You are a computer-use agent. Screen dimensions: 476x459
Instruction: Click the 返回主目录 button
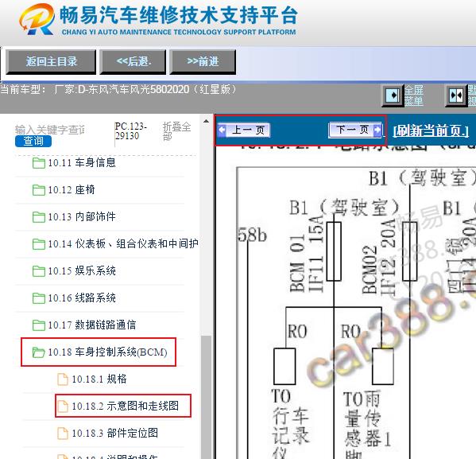(51, 62)
